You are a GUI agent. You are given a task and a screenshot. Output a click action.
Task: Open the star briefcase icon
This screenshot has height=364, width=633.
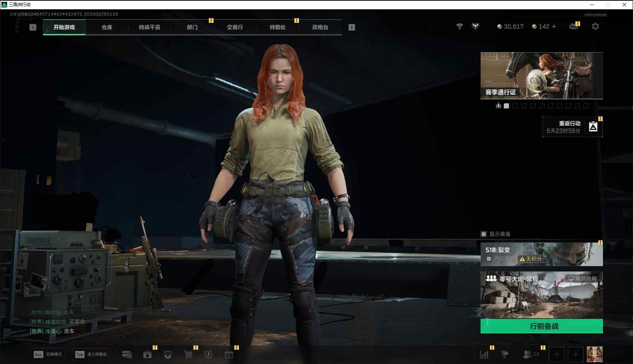point(147,354)
